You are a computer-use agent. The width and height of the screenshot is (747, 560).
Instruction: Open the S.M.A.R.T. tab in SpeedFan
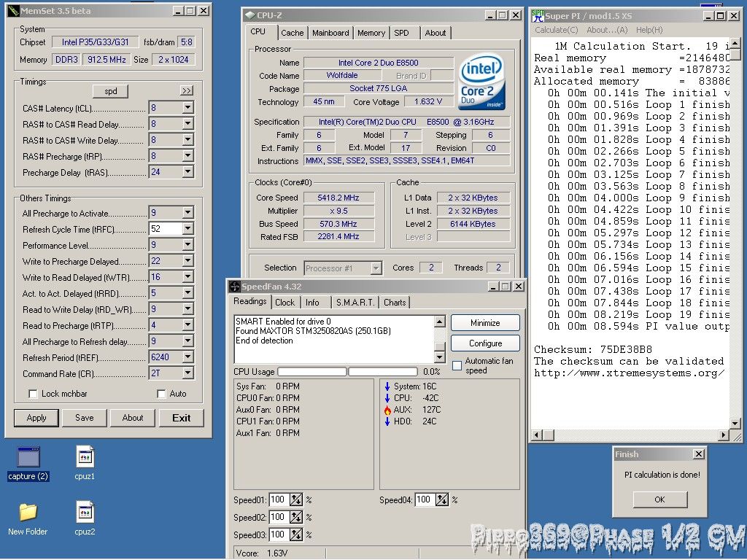point(355,303)
